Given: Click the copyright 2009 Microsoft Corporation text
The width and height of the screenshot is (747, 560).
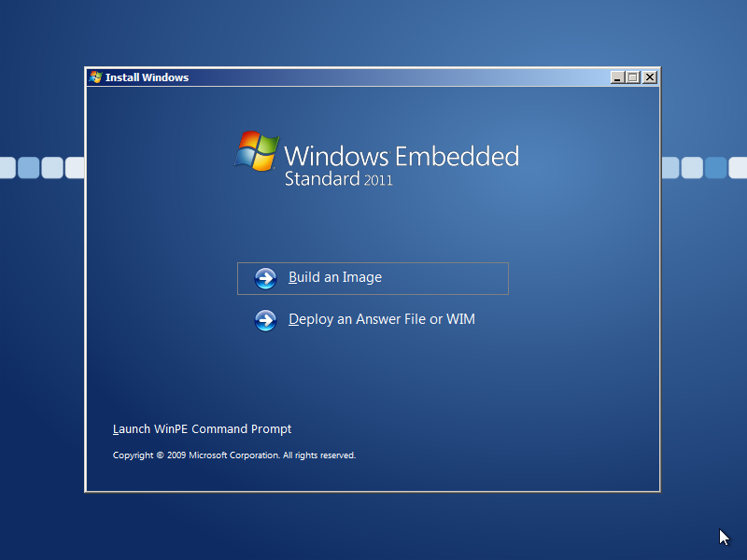Looking at the screenshot, I should 234,455.
